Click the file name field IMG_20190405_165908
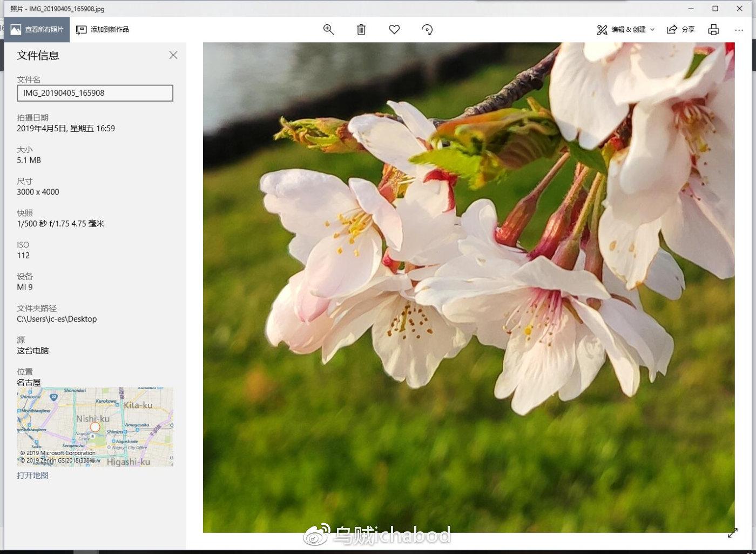Screen dimensions: 756x554 click(x=95, y=93)
